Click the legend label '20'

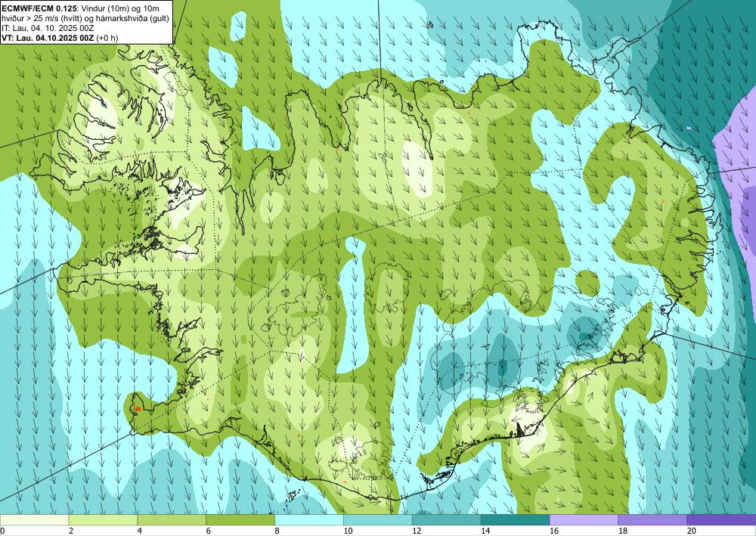pyautogui.click(x=692, y=531)
